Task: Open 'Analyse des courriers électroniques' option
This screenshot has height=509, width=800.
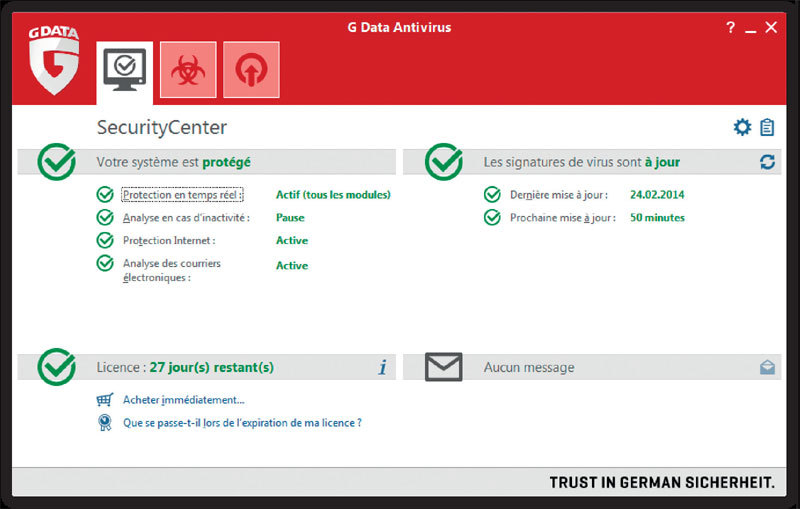Action: tap(171, 270)
